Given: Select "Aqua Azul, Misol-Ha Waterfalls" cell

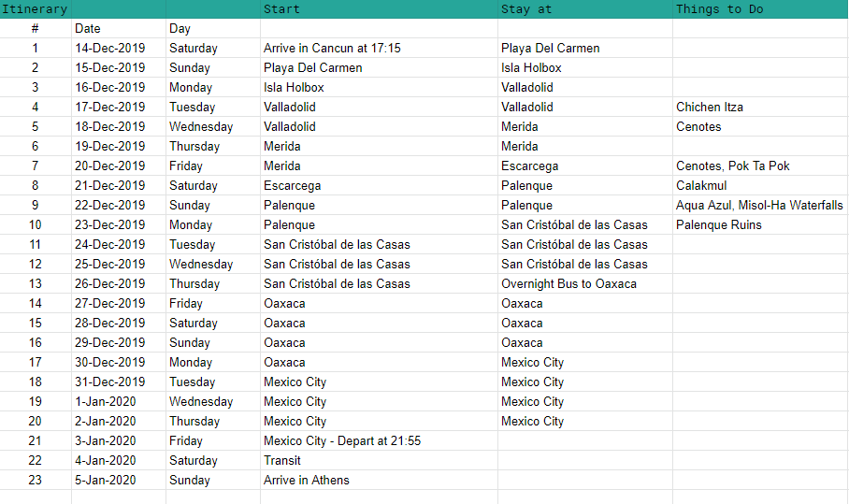Looking at the screenshot, I should point(759,206).
